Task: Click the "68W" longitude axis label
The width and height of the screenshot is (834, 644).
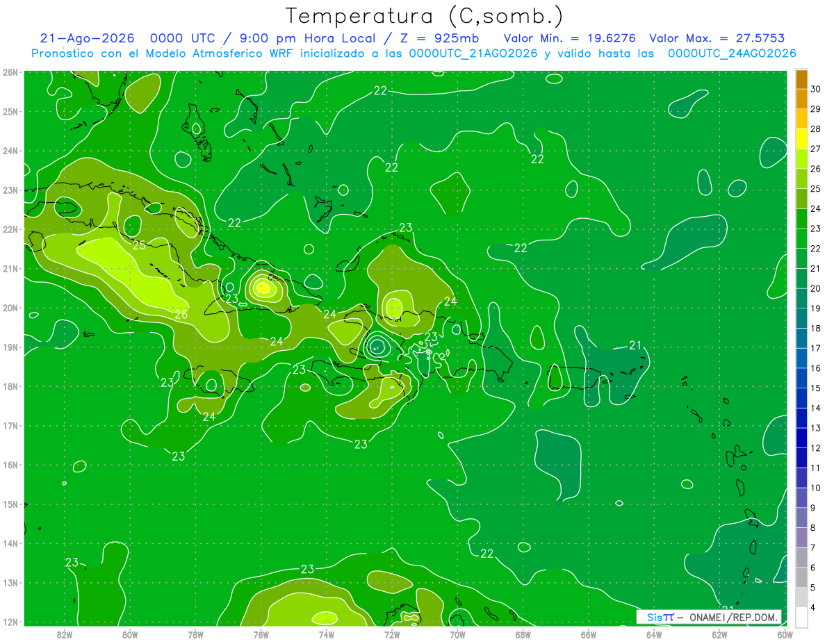Action: point(523,634)
